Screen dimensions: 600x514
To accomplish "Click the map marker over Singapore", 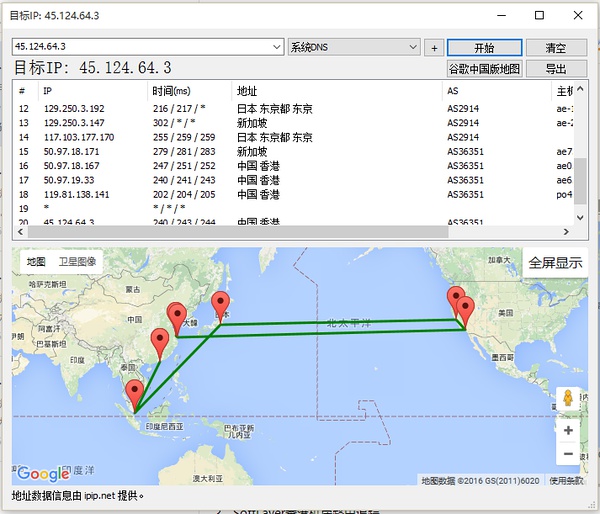I will 134,394.
